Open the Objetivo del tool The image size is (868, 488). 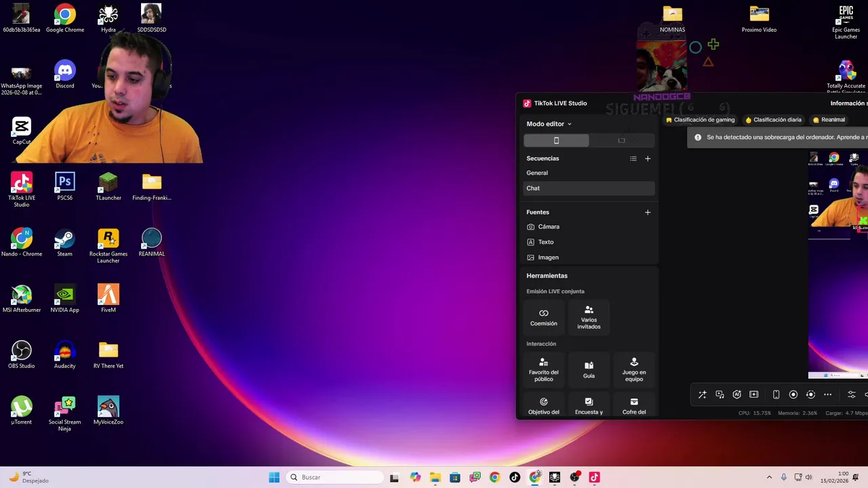pyautogui.click(x=544, y=405)
